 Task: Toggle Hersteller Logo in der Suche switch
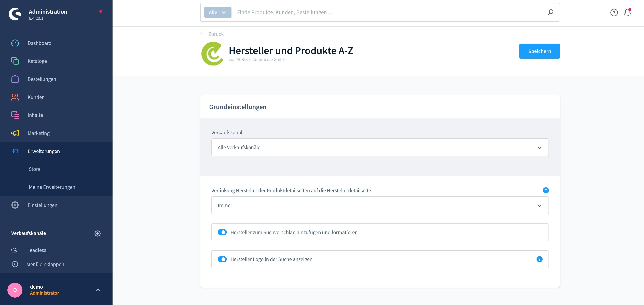pyautogui.click(x=222, y=259)
